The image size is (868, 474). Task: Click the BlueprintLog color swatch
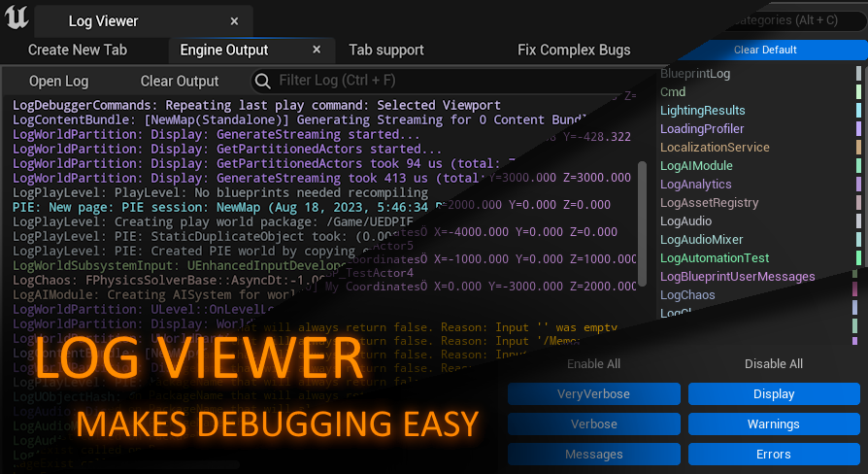click(x=858, y=74)
